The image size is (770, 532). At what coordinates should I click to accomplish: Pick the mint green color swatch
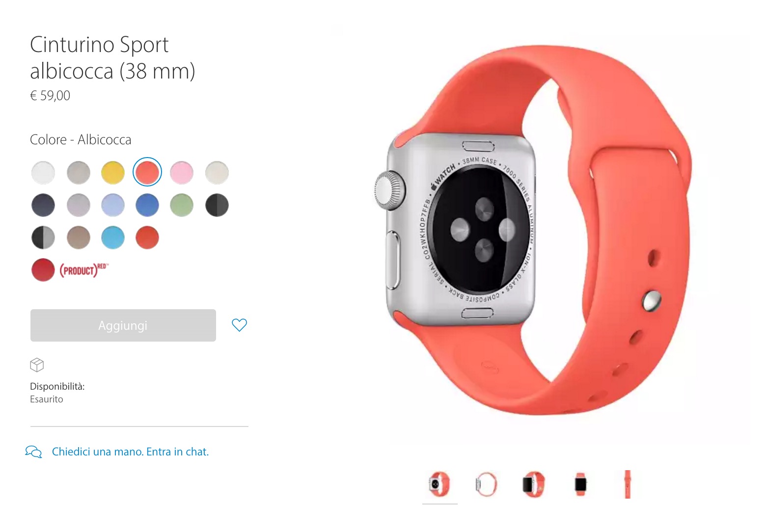(x=182, y=205)
